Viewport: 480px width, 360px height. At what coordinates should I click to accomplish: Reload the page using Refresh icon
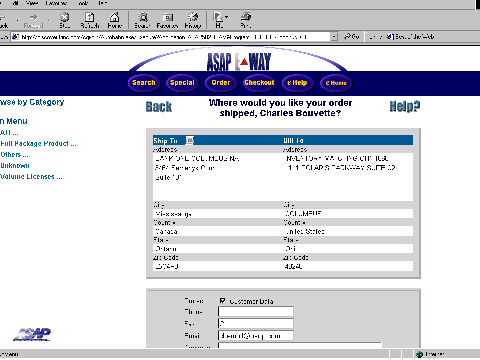[90, 20]
